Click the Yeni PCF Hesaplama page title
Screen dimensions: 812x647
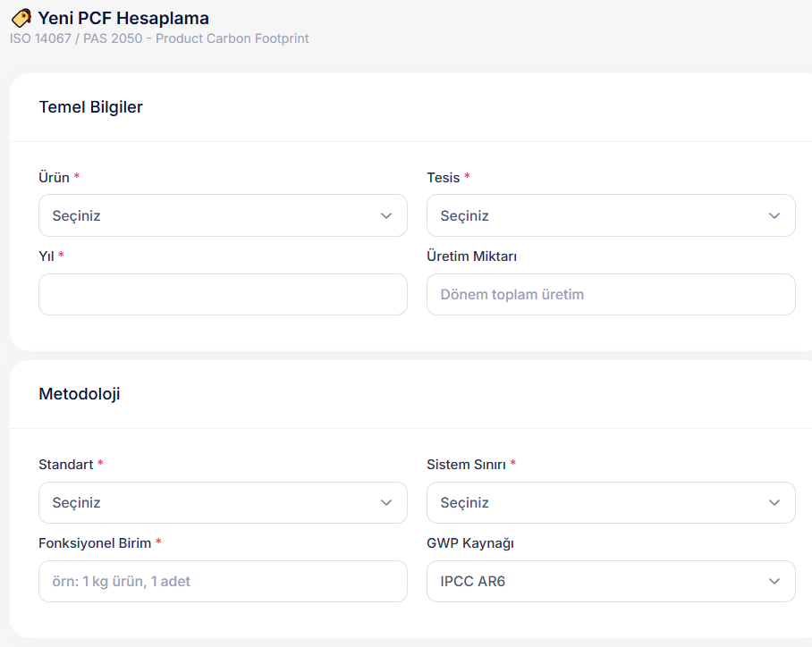123,18
